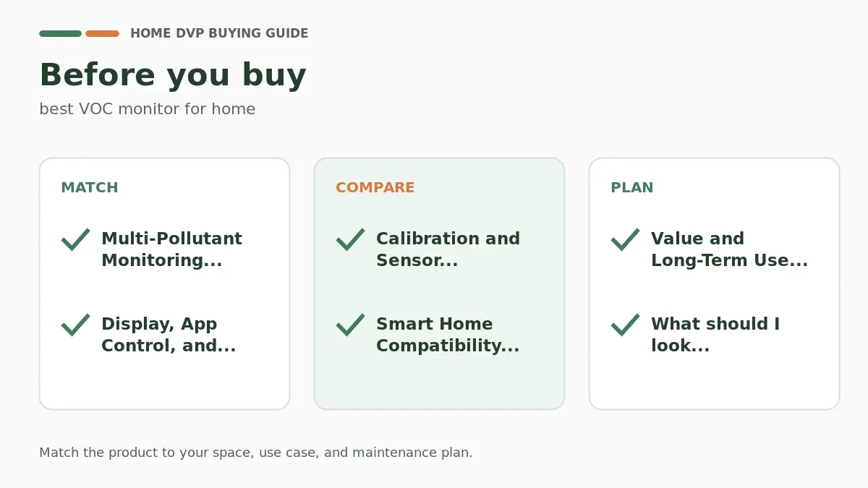Click the best VOC monitor for home subtitle
Image resolution: width=868 pixels, height=488 pixels.
click(x=148, y=109)
